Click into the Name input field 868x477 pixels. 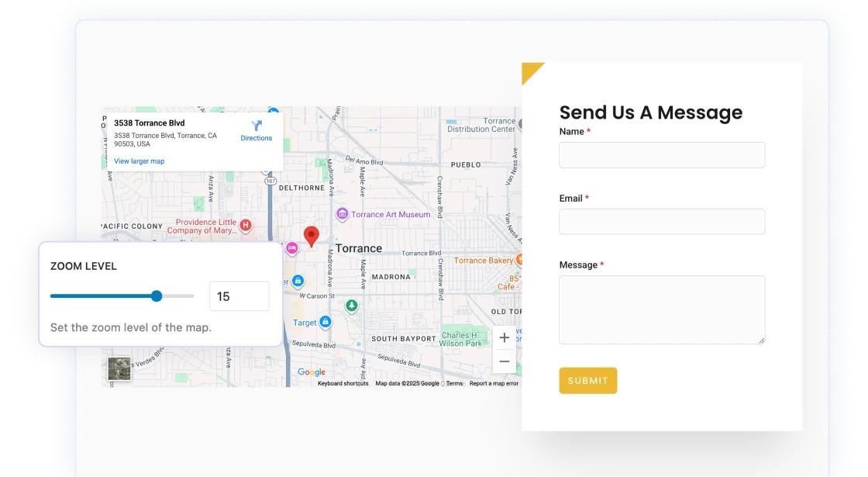[x=662, y=155]
